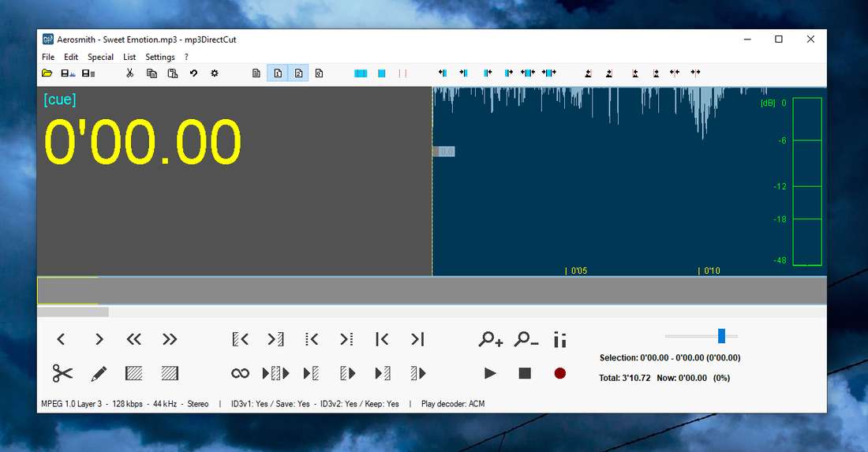Click the dB level meter
The width and height of the screenshot is (868, 452).
(x=807, y=181)
